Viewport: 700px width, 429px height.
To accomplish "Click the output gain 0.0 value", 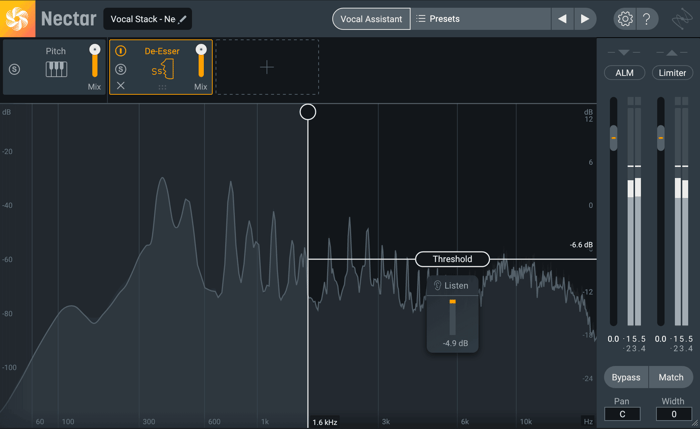I will click(661, 339).
